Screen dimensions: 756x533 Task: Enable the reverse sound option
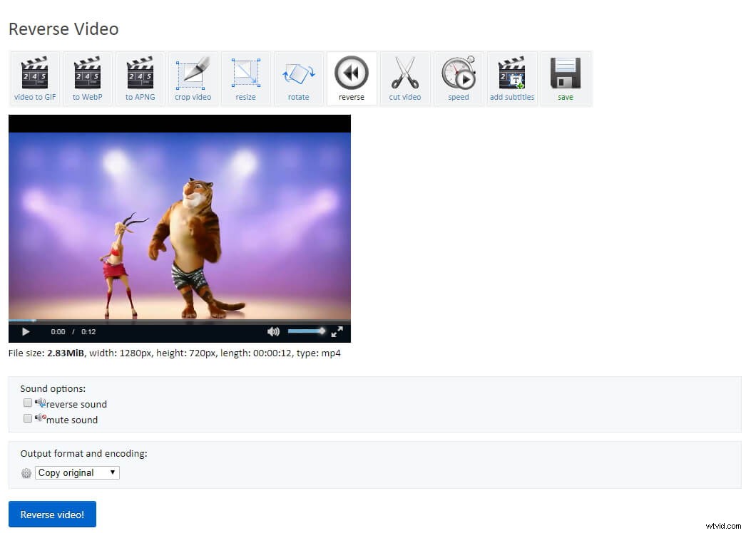point(28,403)
